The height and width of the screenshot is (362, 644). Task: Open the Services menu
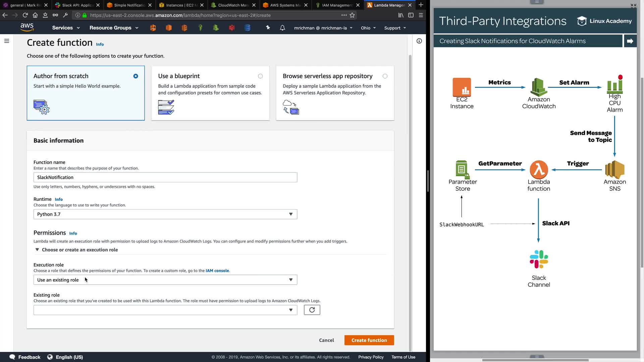(66, 28)
